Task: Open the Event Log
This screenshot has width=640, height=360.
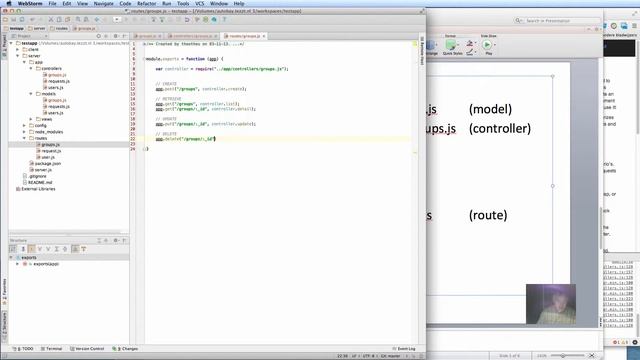Action: (404, 349)
